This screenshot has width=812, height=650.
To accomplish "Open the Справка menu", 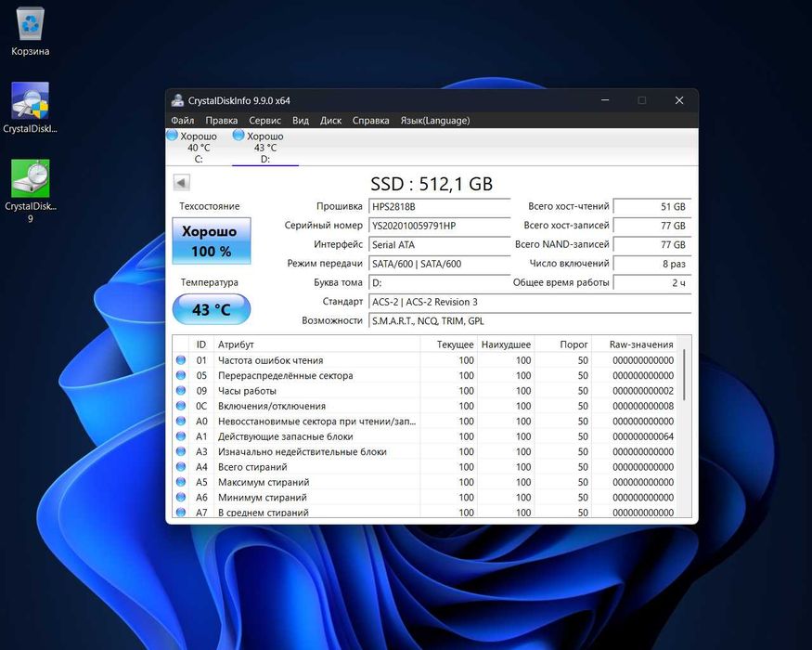I will [x=371, y=121].
